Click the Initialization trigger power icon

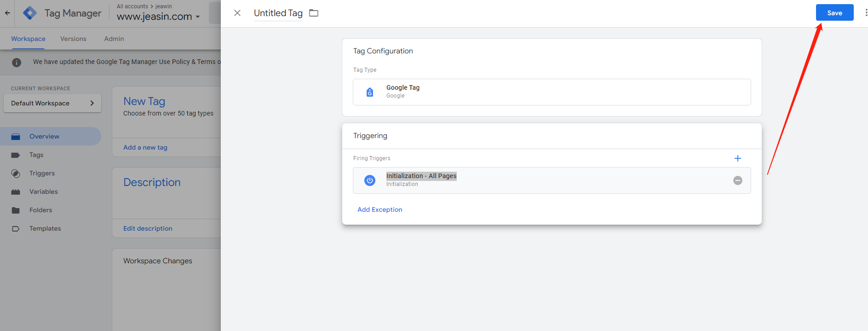pos(370,180)
